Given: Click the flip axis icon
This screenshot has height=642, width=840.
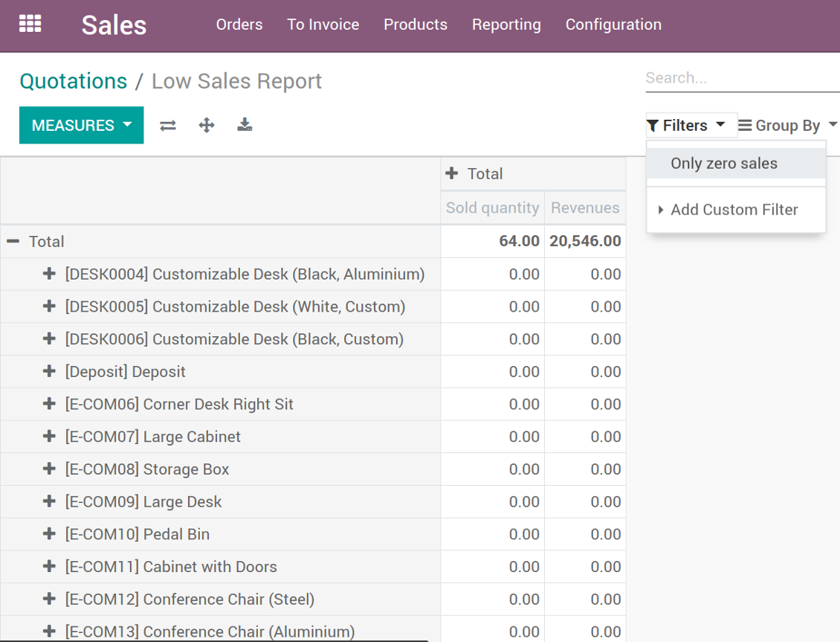Looking at the screenshot, I should click(x=168, y=126).
